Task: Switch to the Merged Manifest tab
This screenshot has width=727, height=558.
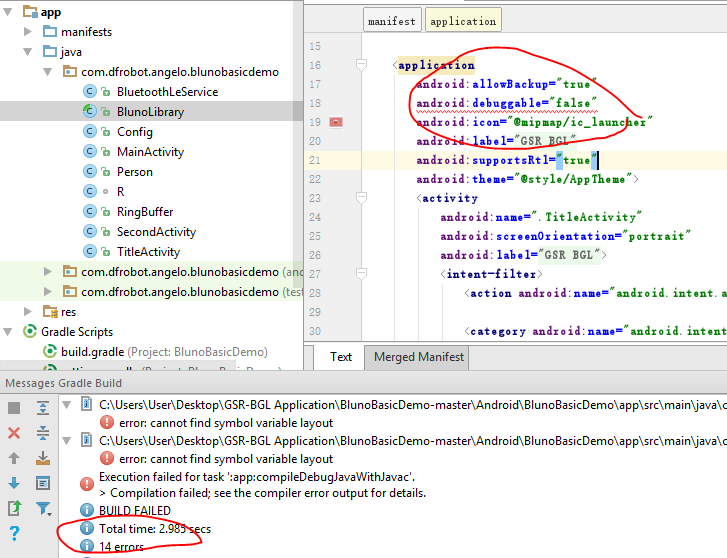Action: [418, 357]
